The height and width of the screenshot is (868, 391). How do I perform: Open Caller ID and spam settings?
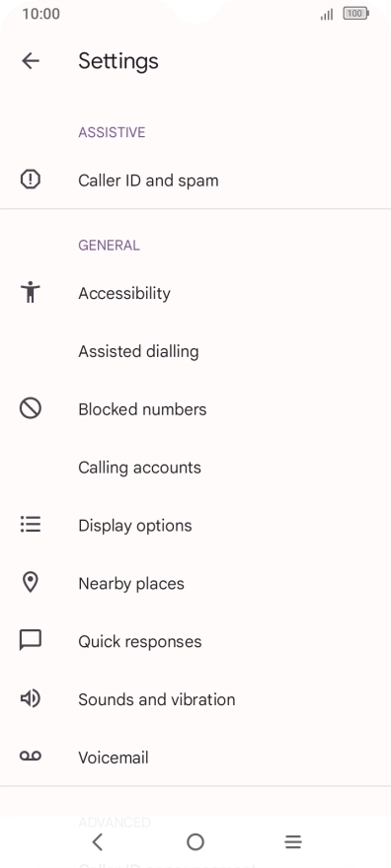click(195, 180)
